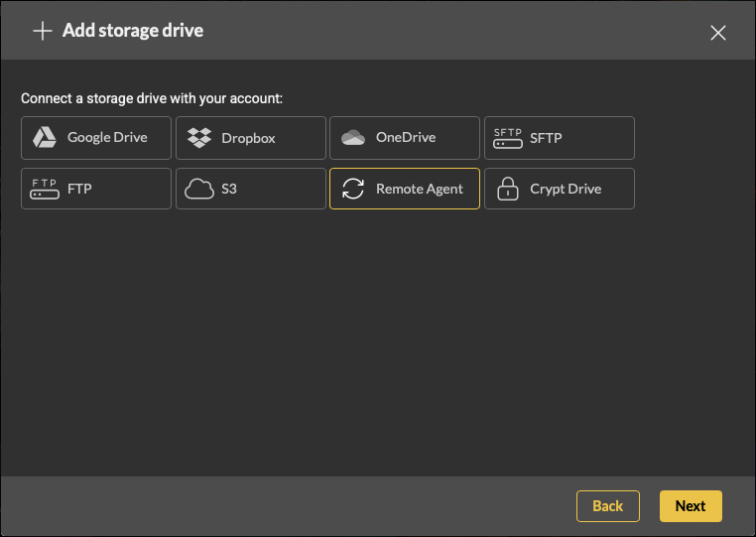
Task: Choose the FTP text label
Action: (x=79, y=189)
